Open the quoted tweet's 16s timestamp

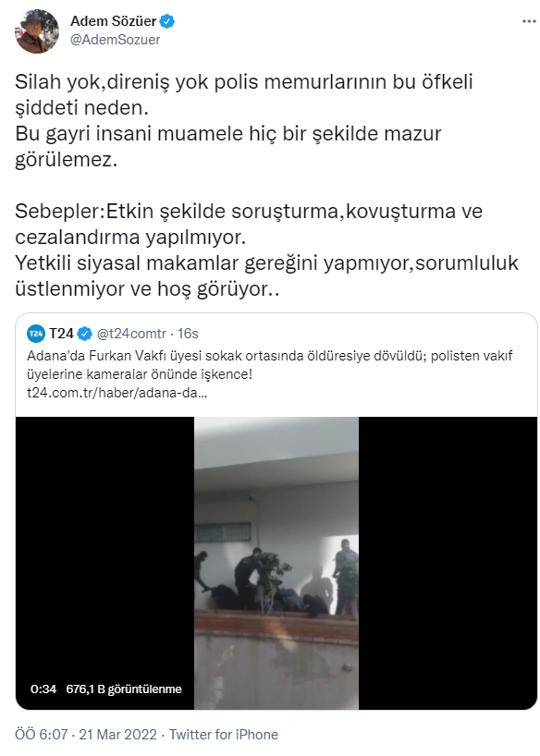[188, 333]
